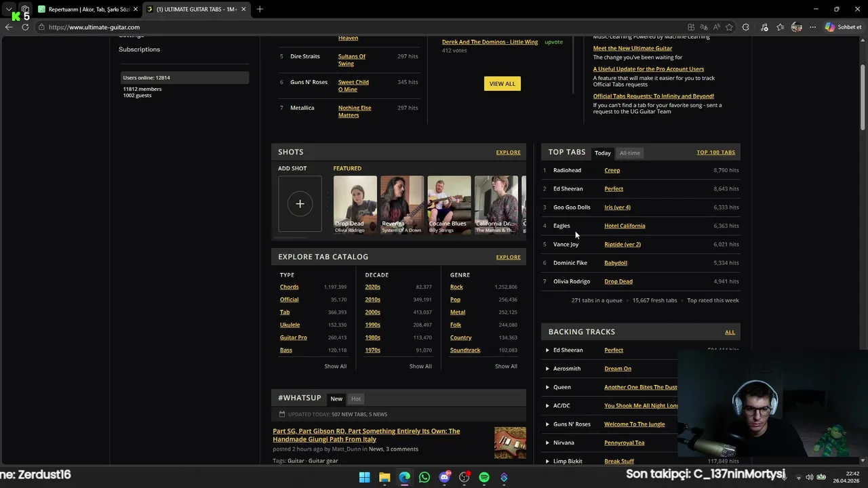This screenshot has width=868, height=488.
Task: Switch to the Repertuarım tab
Action: (x=83, y=9)
